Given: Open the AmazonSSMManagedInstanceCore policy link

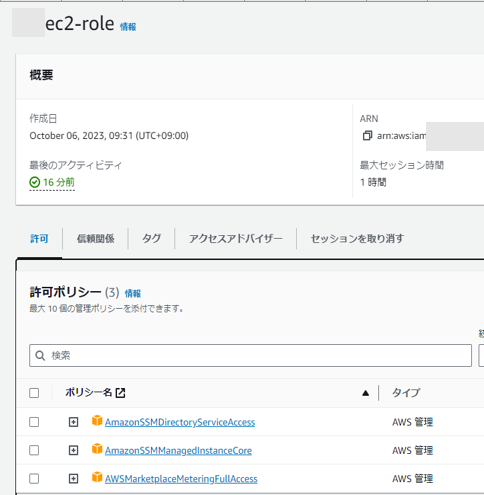Looking at the screenshot, I should click(x=178, y=451).
